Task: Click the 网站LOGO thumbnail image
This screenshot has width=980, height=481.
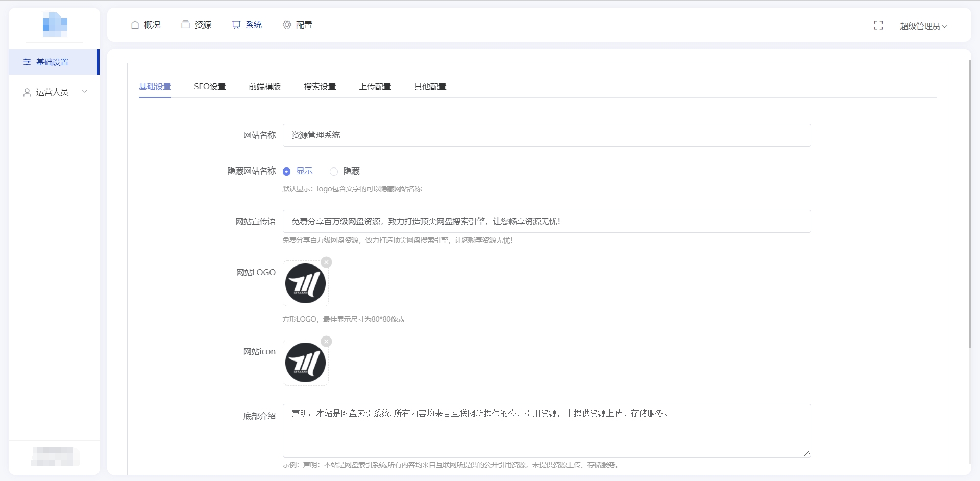Action: tap(305, 283)
